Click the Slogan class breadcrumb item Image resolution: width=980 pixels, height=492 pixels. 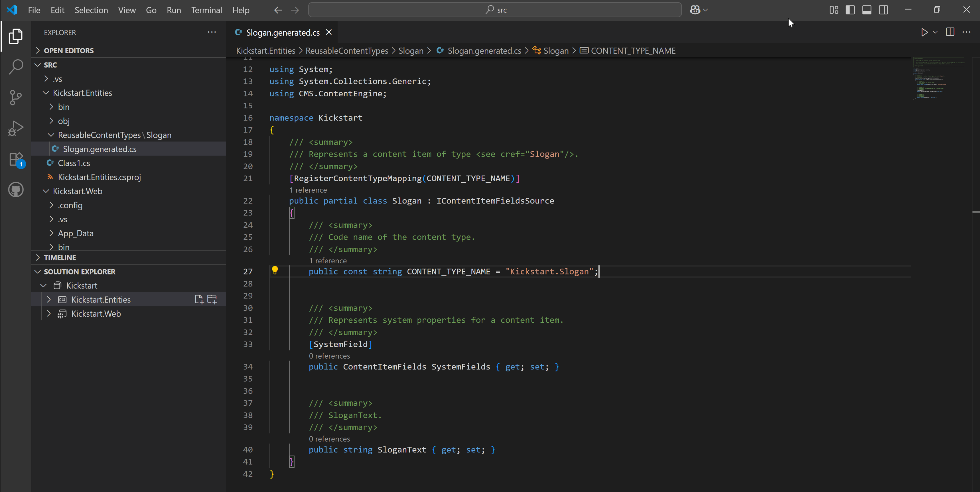pyautogui.click(x=551, y=50)
